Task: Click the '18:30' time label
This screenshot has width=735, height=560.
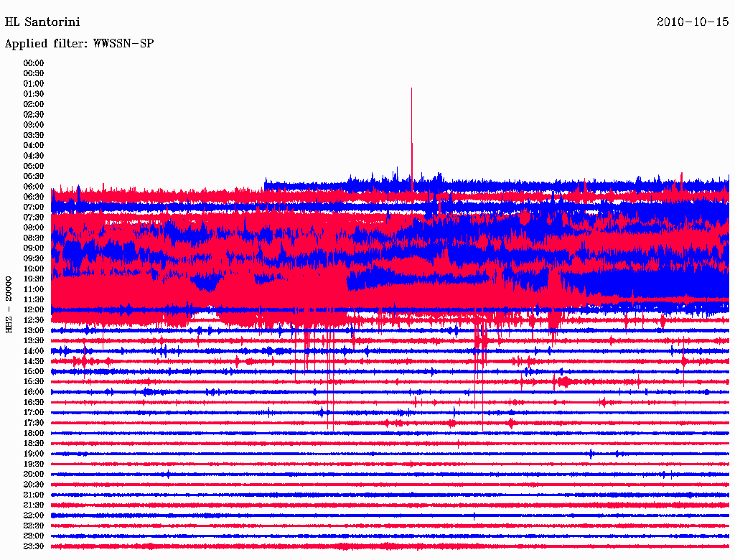Action: pos(34,444)
